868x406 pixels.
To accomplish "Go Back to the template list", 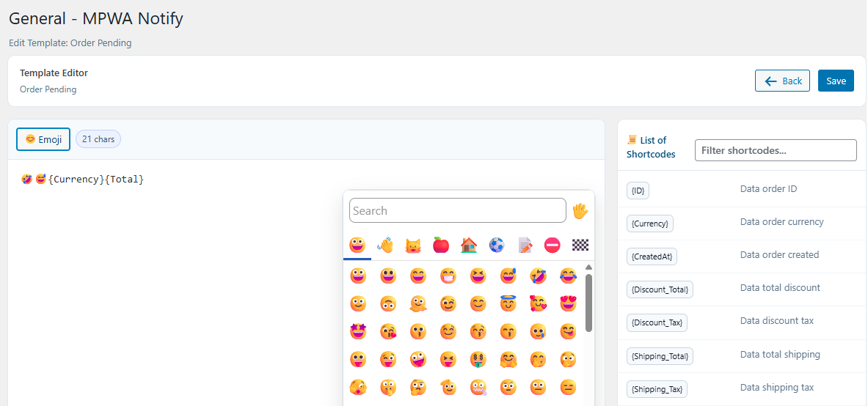I will click(x=783, y=81).
